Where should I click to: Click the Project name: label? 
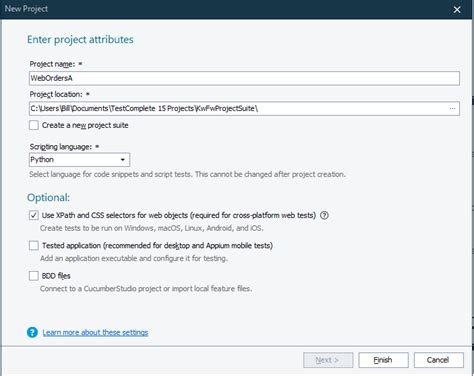pos(52,64)
